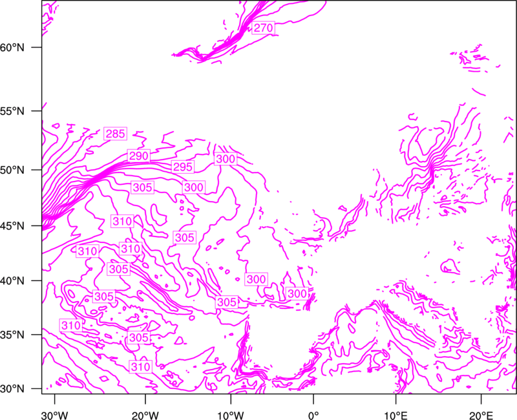Click the 30°N latitude axis label
This screenshot has height=420, width=517.
tap(12, 389)
